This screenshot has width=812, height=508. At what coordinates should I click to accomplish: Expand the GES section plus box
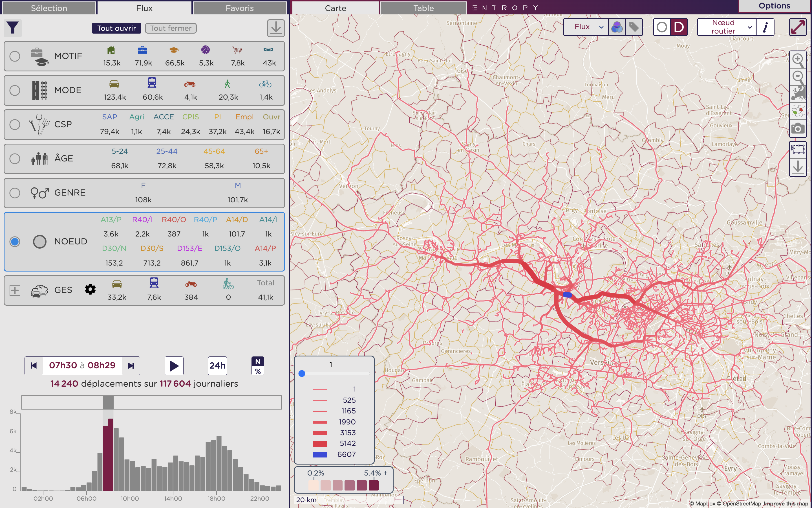coord(15,290)
